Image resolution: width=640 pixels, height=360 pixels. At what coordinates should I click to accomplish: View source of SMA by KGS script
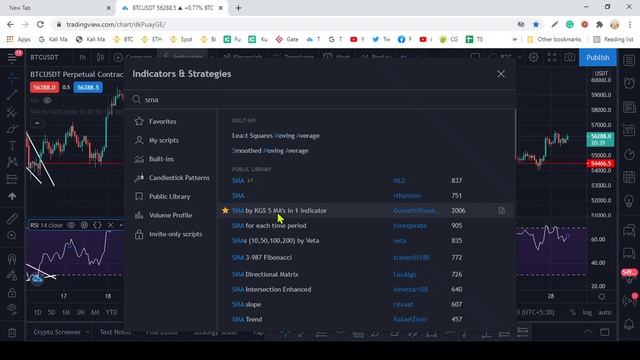click(x=502, y=211)
